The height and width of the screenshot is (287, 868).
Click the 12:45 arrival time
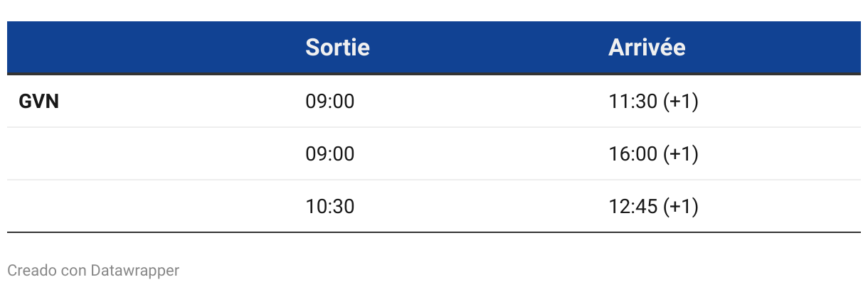tap(632, 207)
